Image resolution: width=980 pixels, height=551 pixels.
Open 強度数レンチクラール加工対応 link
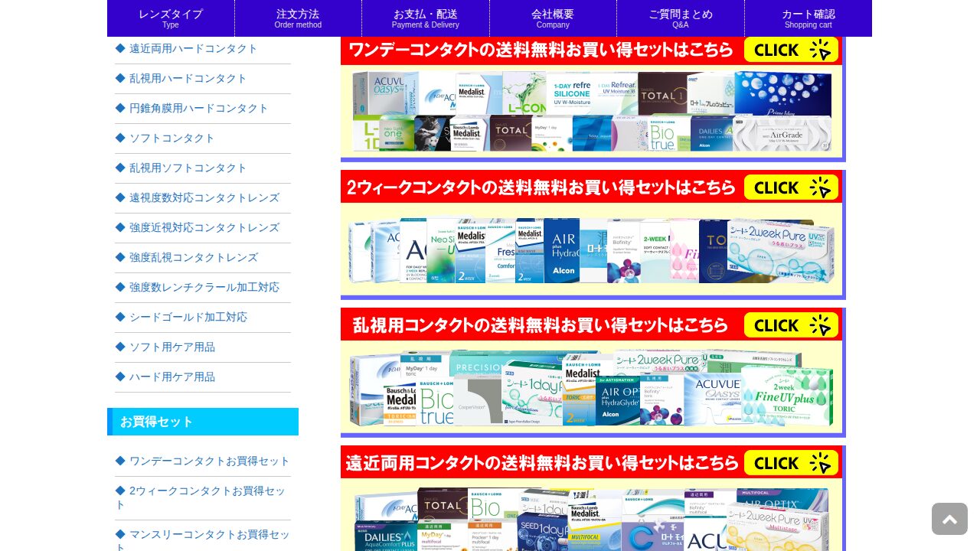pyautogui.click(x=204, y=287)
